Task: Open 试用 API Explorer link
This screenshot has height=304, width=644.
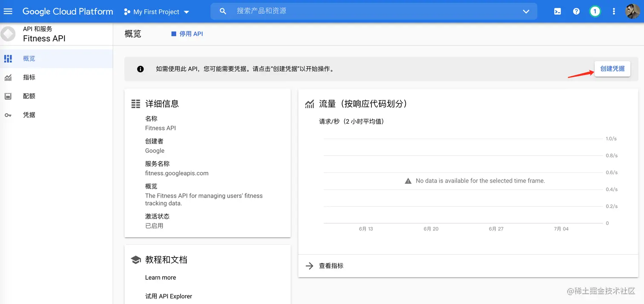Action: [x=169, y=296]
